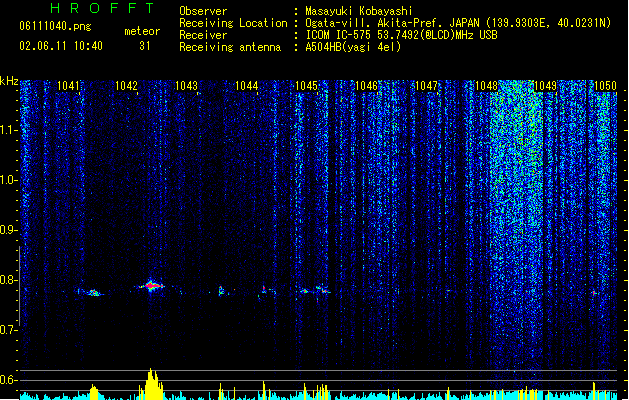Click time marker 1044
The image size is (629, 400).
tap(246, 86)
